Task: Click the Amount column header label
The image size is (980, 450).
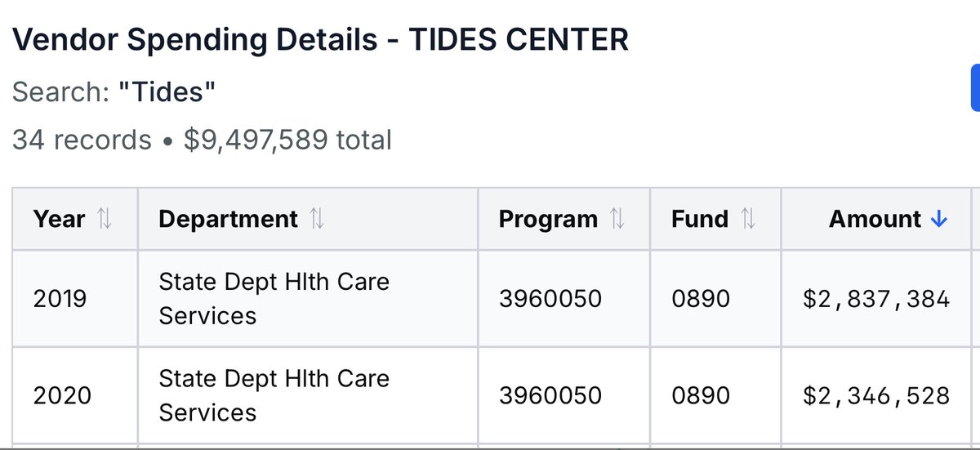Action: 875,219
